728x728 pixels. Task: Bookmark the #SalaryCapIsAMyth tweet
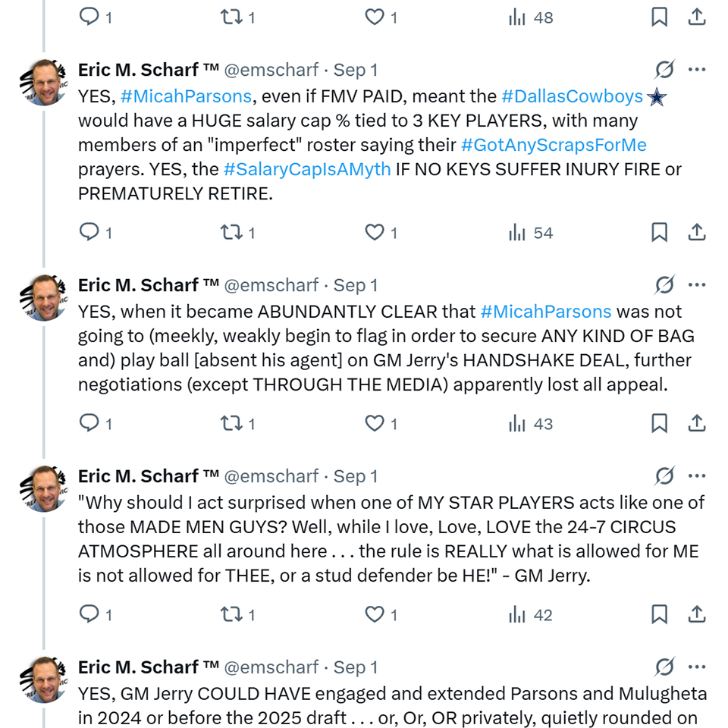pyautogui.click(x=659, y=233)
